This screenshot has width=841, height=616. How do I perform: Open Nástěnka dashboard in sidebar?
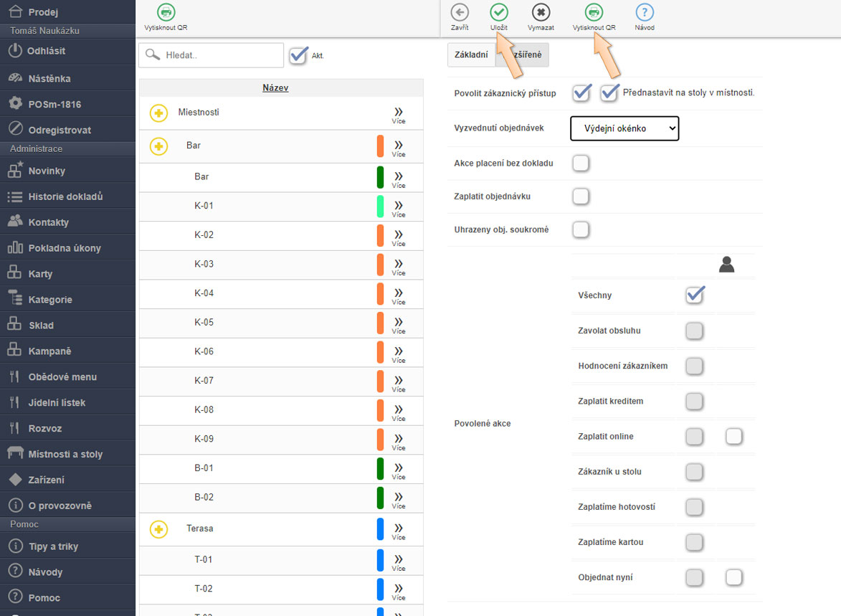(49, 78)
